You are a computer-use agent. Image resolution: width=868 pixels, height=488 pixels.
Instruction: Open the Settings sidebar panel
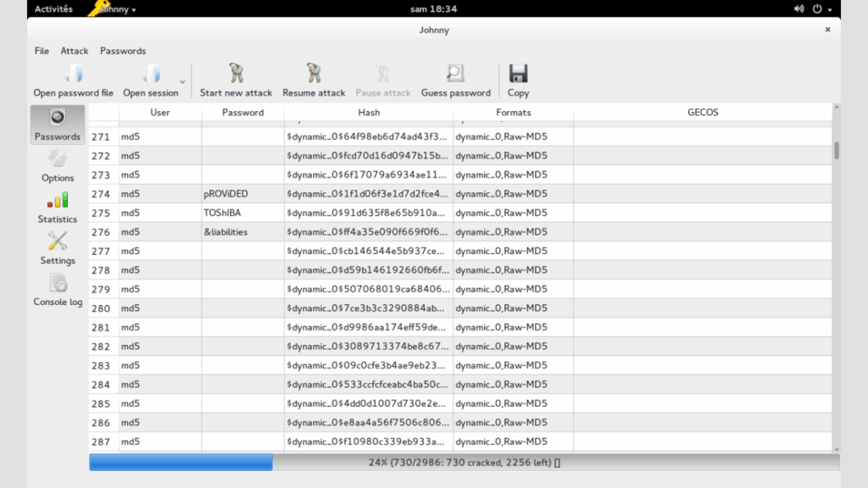click(58, 249)
